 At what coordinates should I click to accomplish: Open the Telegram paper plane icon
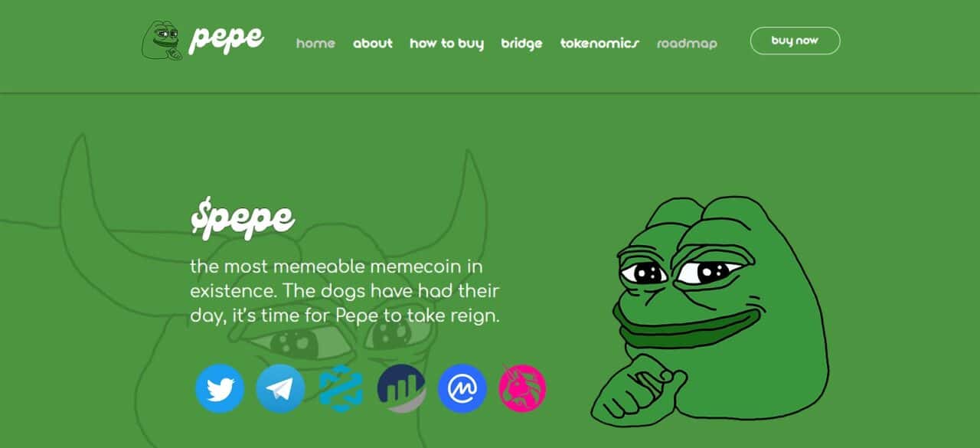[x=280, y=388]
